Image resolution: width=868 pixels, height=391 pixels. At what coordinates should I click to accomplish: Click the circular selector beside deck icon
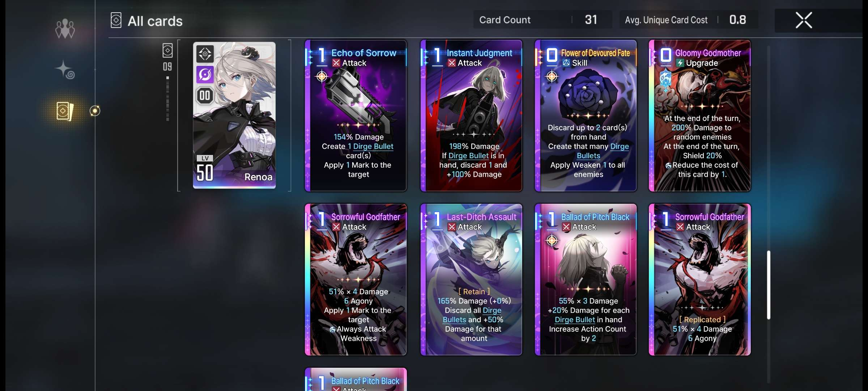[x=95, y=111]
